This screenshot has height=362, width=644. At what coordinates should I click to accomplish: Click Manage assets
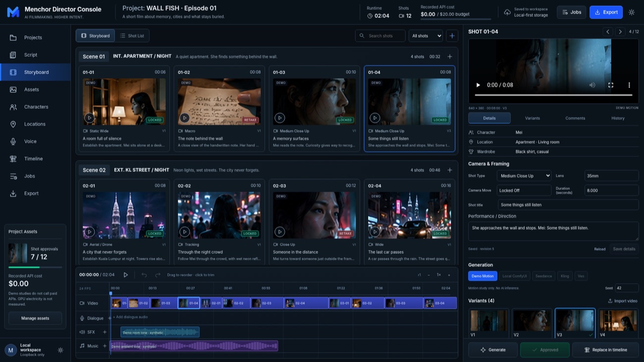click(35, 318)
